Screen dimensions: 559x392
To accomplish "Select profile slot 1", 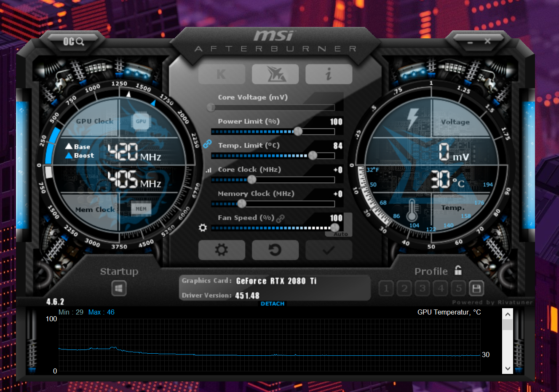I will 386,288.
